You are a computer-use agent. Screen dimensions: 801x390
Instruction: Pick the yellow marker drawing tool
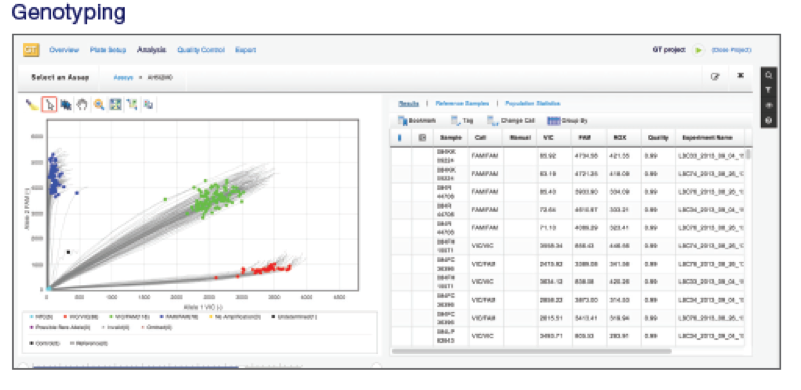point(32,104)
